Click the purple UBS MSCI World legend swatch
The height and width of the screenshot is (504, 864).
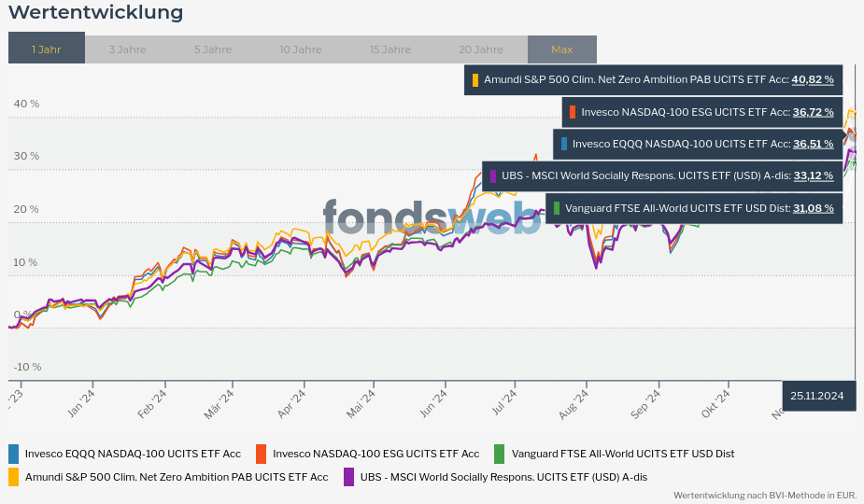[x=348, y=477]
